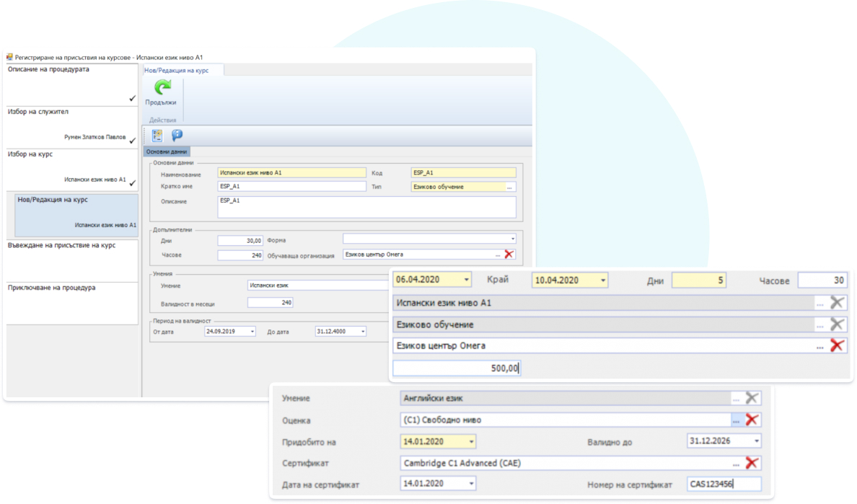Screen dimensions: 857x504
Task: Go to Приключване на процедура step
Action: click(72, 303)
